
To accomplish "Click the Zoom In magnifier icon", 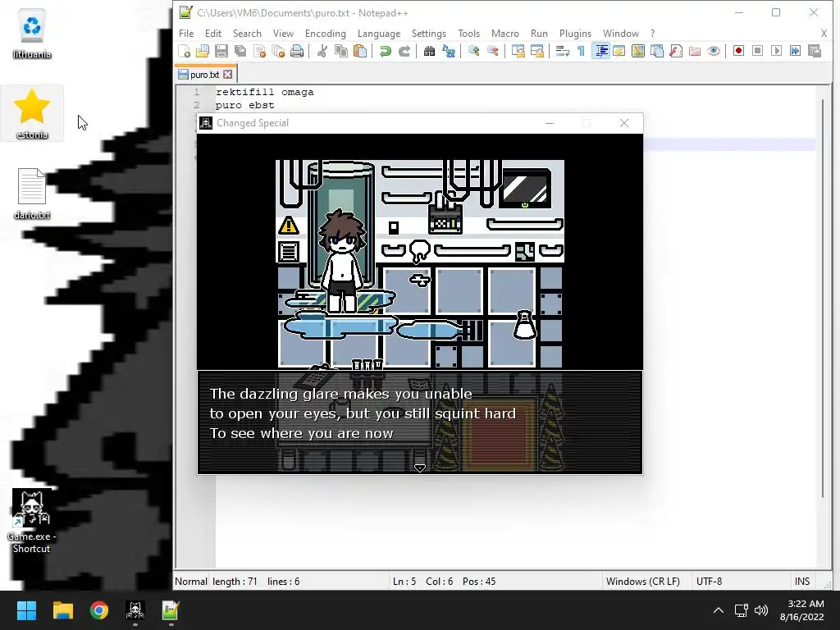I will point(473,51).
